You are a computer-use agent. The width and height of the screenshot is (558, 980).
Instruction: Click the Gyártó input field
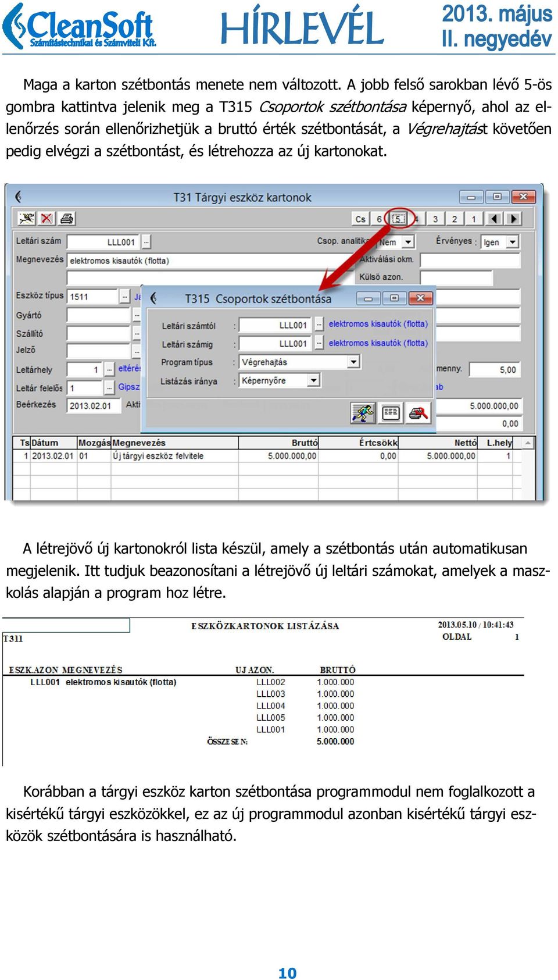99,315
